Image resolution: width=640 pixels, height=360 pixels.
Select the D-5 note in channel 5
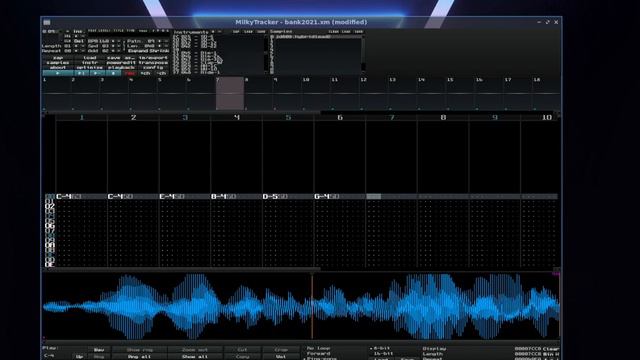[269, 197]
